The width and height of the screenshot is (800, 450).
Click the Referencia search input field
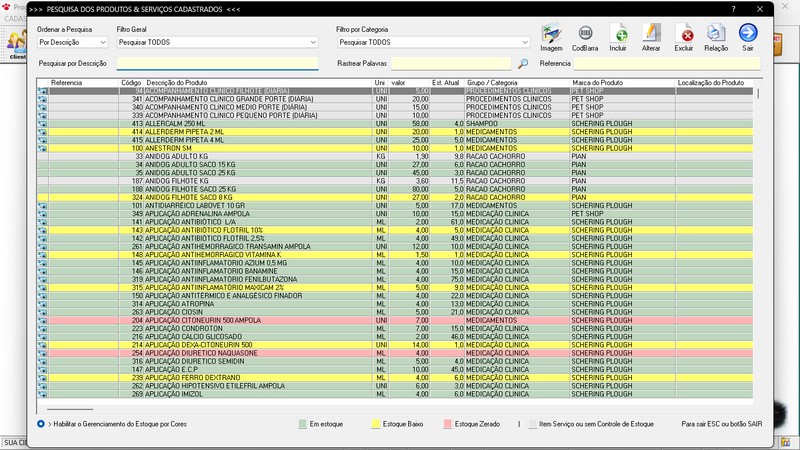click(x=665, y=63)
